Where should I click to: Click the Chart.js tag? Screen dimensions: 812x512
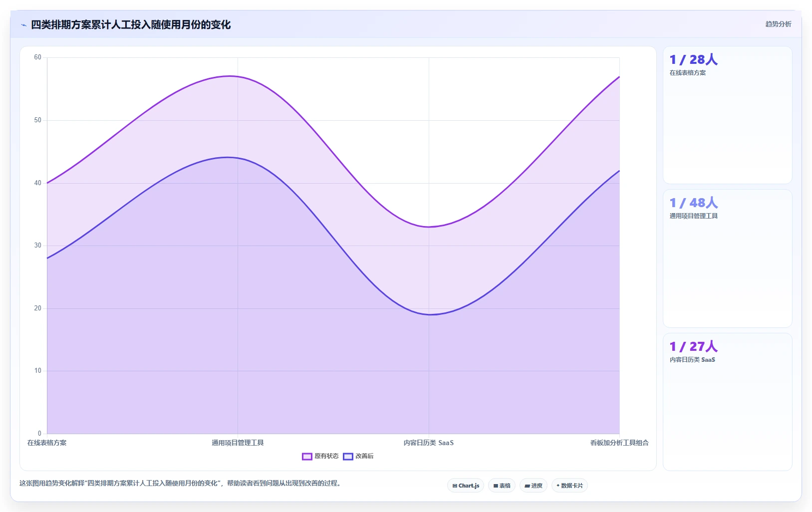(466, 486)
